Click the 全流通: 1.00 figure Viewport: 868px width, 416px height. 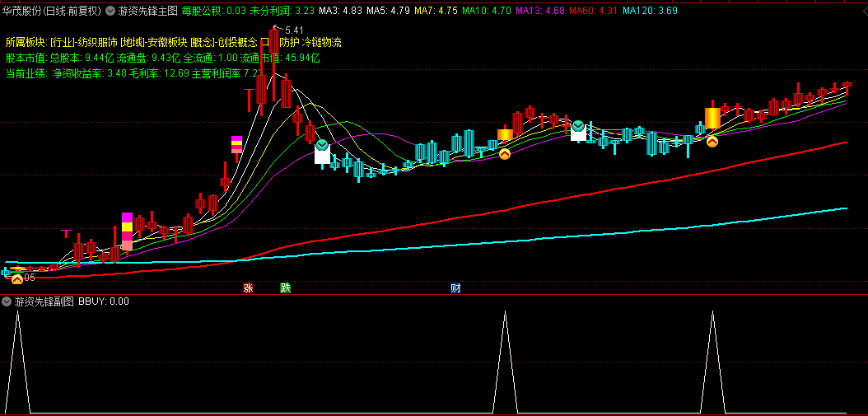click(x=211, y=58)
